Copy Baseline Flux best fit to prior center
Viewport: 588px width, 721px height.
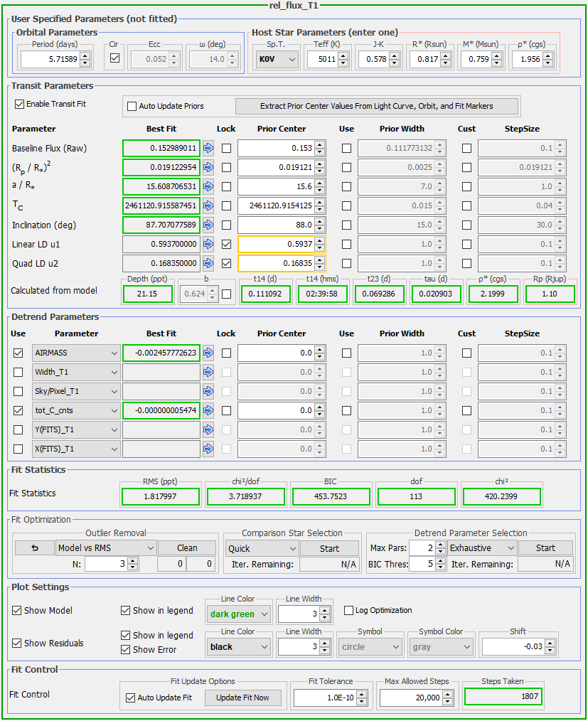(208, 149)
